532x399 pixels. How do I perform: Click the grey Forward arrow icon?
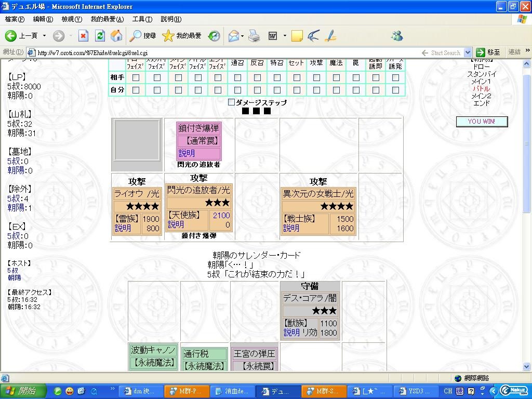click(58, 36)
